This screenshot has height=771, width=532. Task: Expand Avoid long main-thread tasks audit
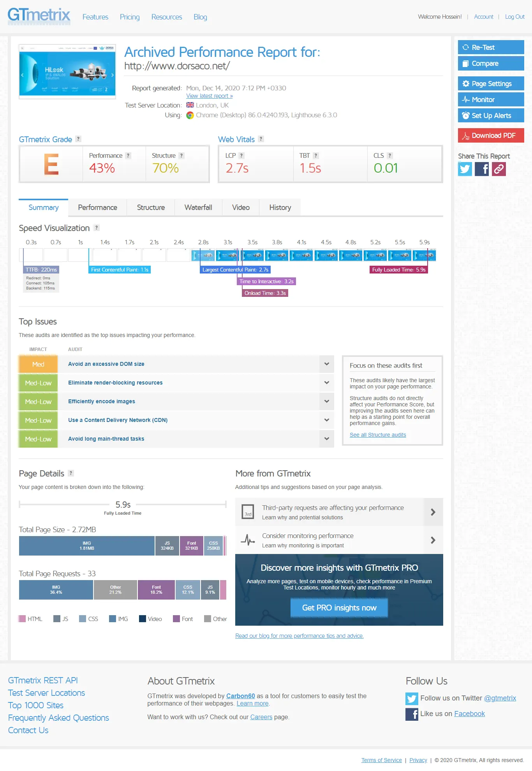(327, 439)
